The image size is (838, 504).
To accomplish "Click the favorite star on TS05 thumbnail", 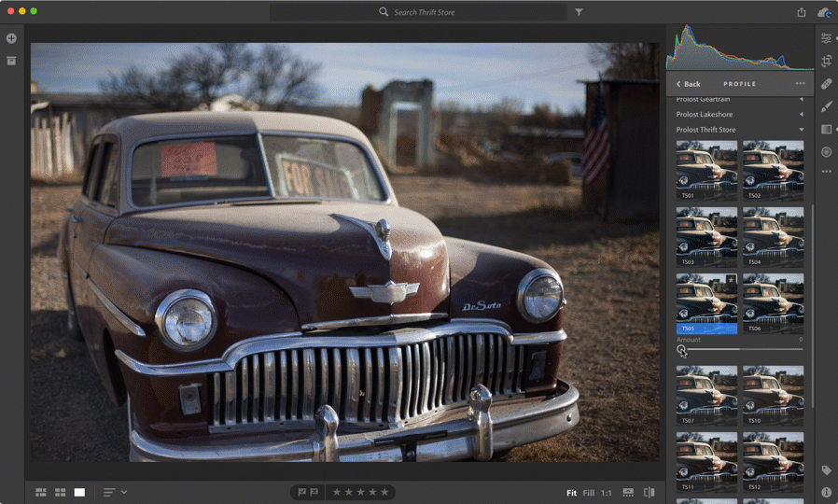I will click(731, 279).
